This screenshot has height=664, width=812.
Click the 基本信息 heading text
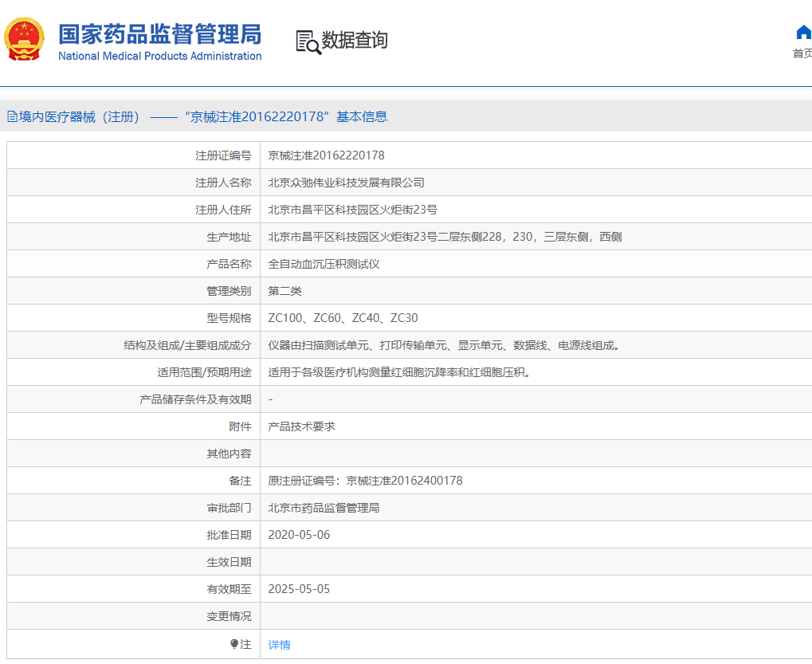point(362,116)
